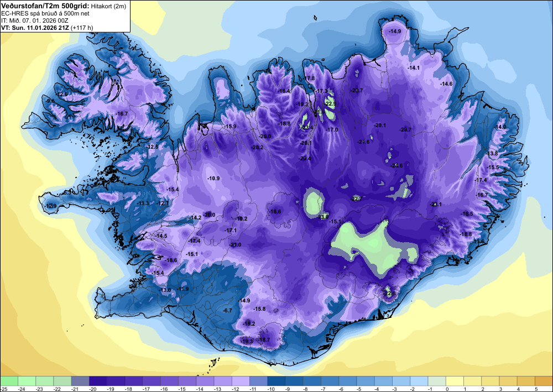Click the light blue swatch between -2 and -1
Viewport: 553px width, 392px height.
coord(419,381)
